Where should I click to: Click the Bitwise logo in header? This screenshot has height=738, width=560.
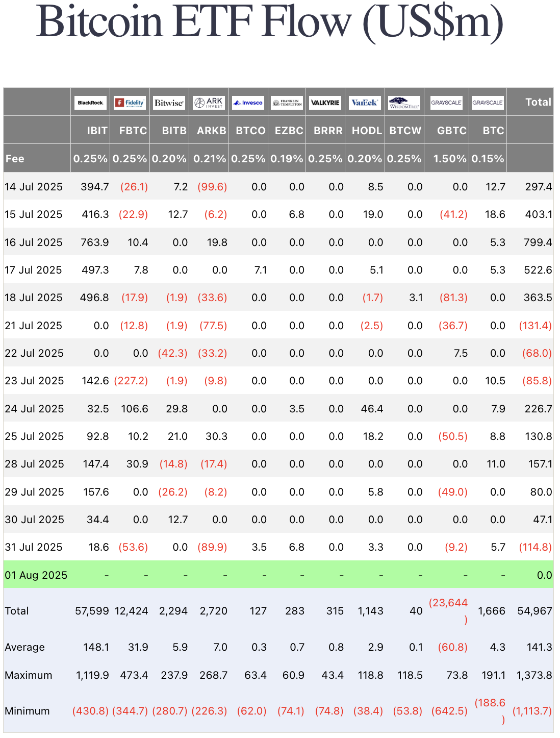tap(169, 103)
